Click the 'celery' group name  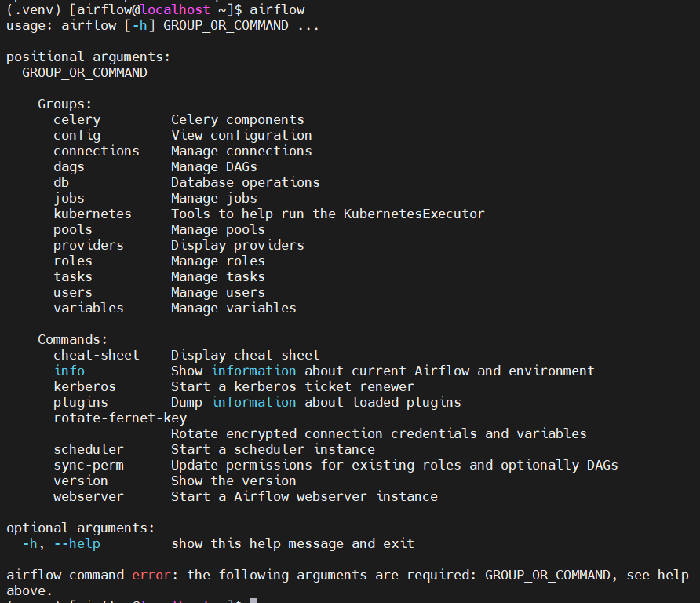(77, 120)
